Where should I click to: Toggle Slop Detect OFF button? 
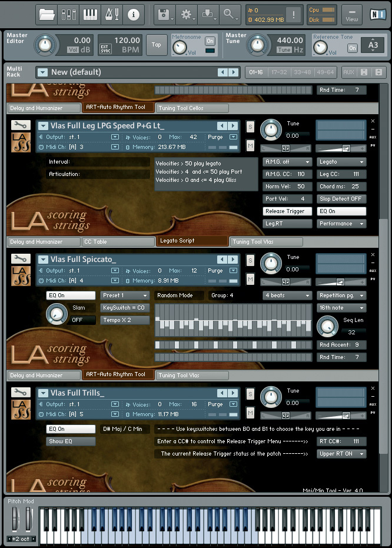341,199
